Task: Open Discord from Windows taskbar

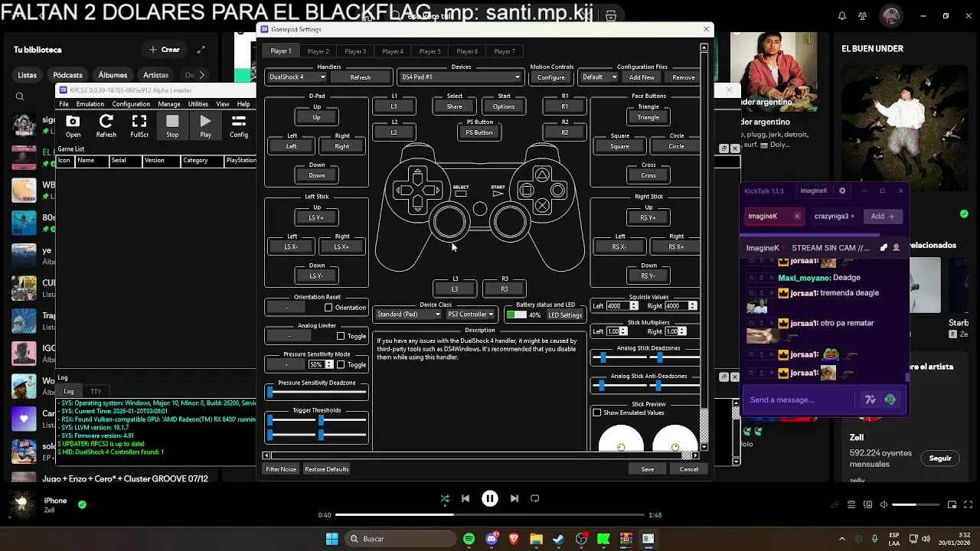Action: coord(492,539)
